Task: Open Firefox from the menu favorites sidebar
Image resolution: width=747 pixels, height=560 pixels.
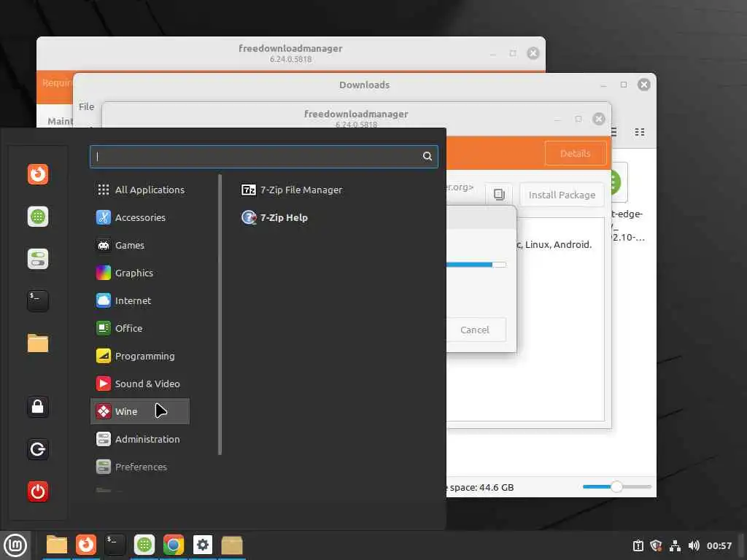Action: 38,174
